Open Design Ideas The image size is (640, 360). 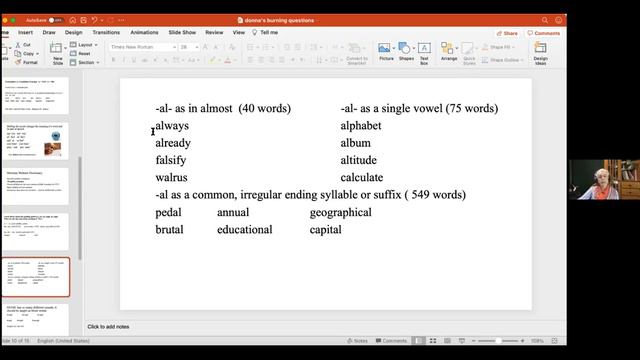[540, 53]
